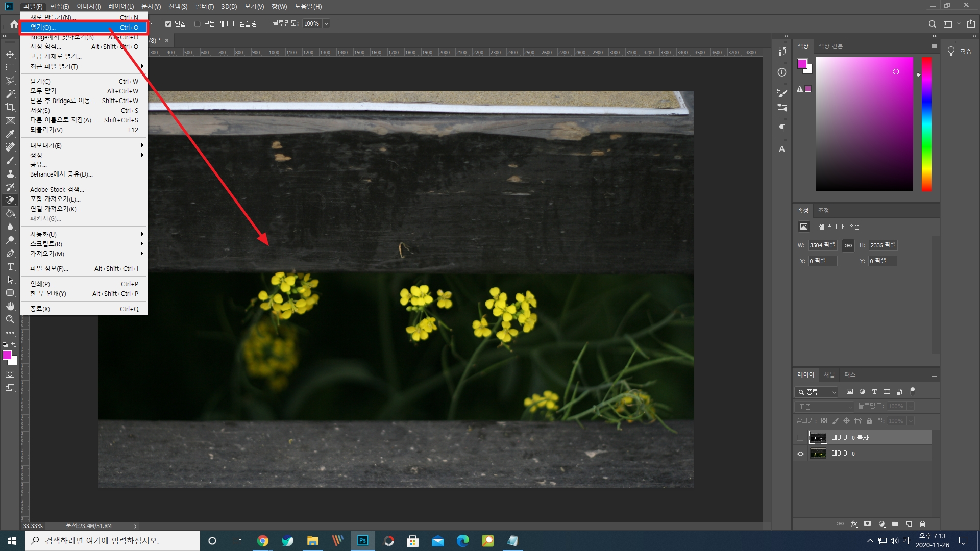Screen dimensions: 980x551
Task: Open the search icon in options bar
Action: point(932,24)
